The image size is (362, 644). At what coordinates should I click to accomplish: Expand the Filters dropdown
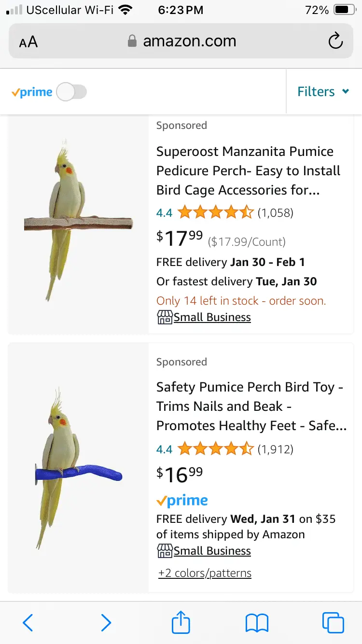click(323, 92)
